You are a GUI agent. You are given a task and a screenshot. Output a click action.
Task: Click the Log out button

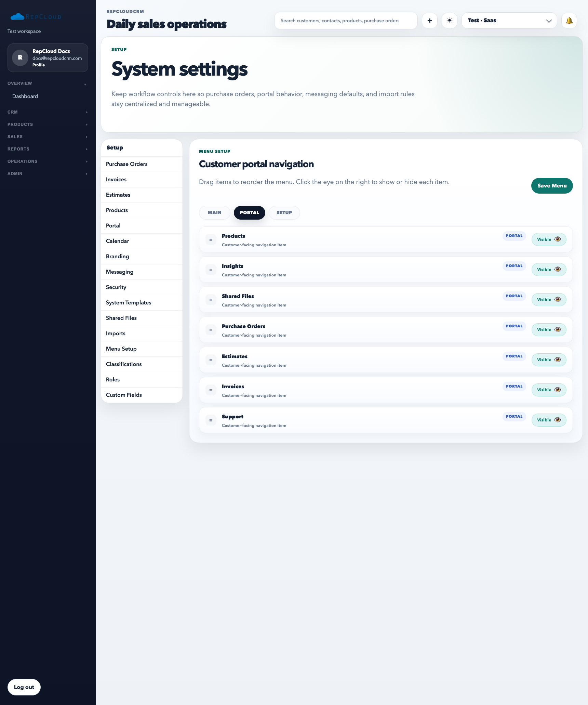[24, 687]
